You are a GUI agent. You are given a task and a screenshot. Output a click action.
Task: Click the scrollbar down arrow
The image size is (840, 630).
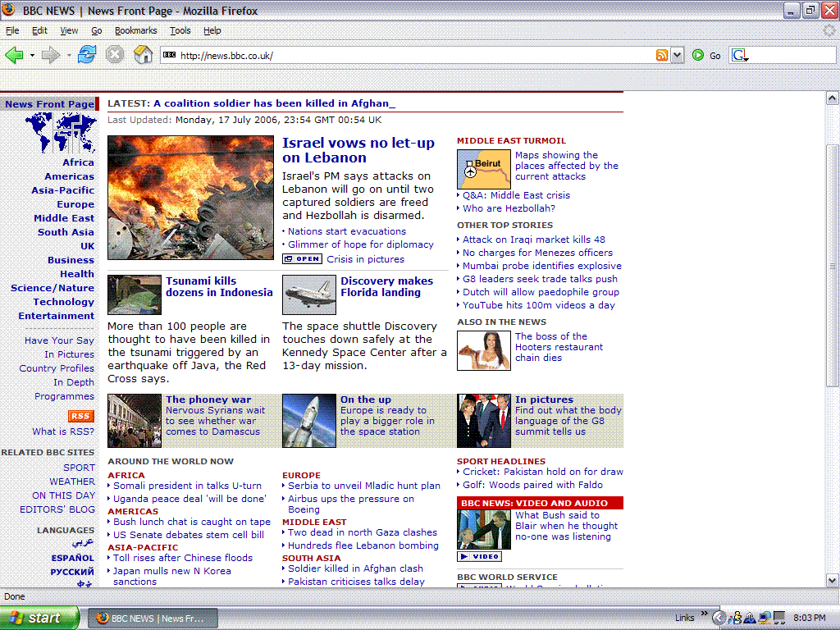pyautogui.click(x=832, y=580)
